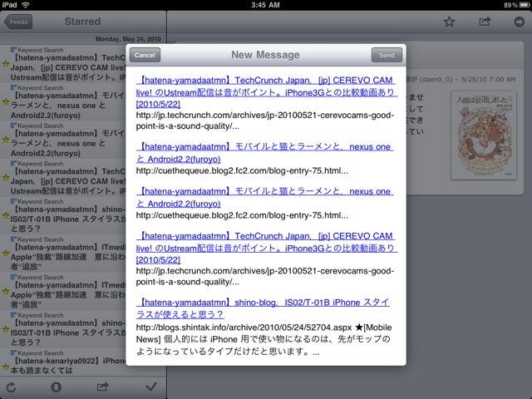Check battery indicator in status bar
Image resolution: width=532 pixels, height=399 pixels.
525,5
